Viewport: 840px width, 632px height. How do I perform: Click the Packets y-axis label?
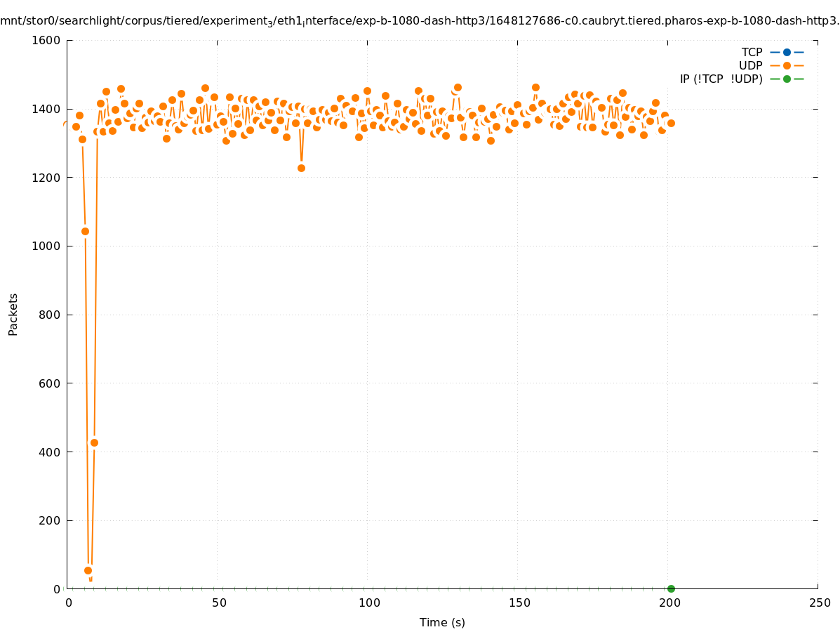tap(13, 314)
